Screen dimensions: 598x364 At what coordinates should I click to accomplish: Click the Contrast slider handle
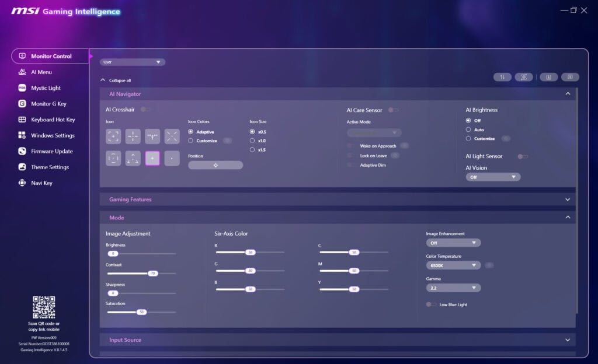point(153,273)
